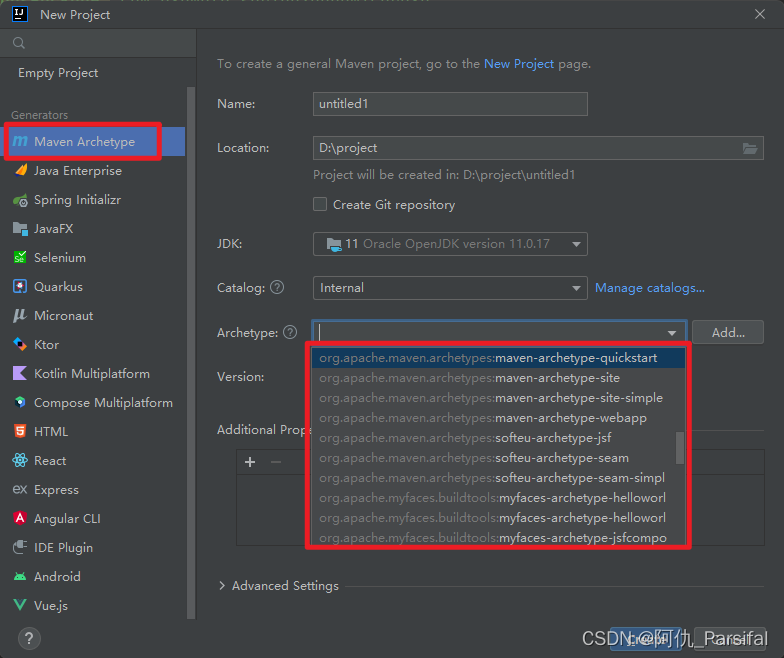
Task: Click the IDE Plugin icon
Action: [x=20, y=548]
